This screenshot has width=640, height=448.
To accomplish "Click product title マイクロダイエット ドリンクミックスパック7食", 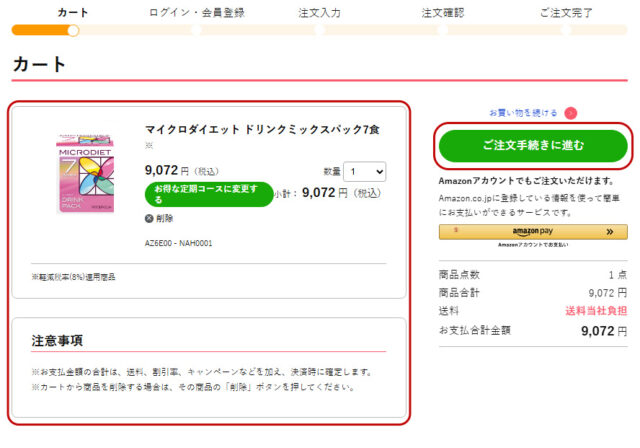I will tap(262, 130).
